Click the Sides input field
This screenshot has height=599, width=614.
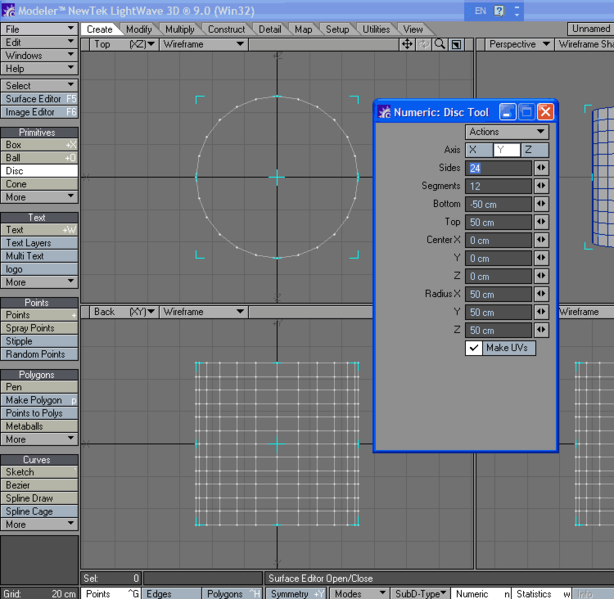(498, 168)
